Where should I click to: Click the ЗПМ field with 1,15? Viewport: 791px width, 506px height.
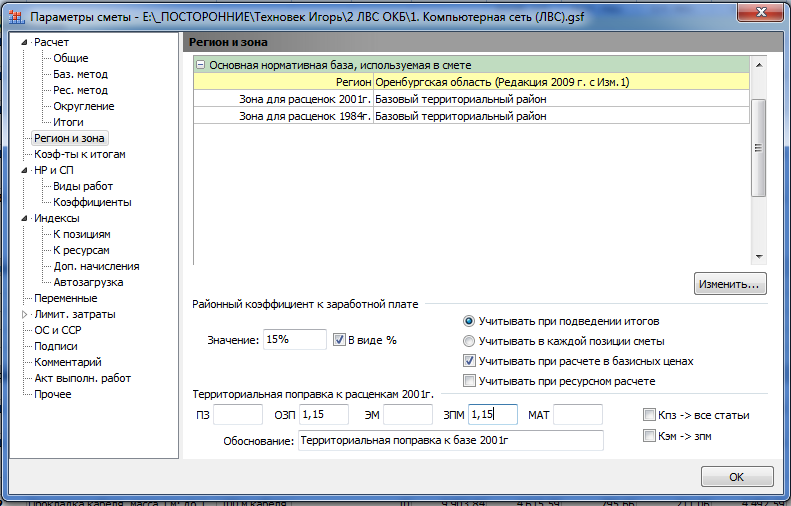[493, 415]
